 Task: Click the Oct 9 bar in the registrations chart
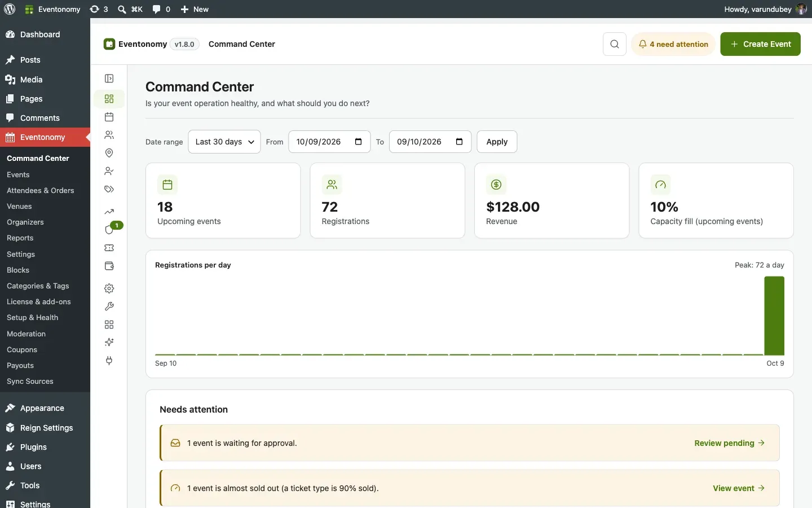[774, 316]
